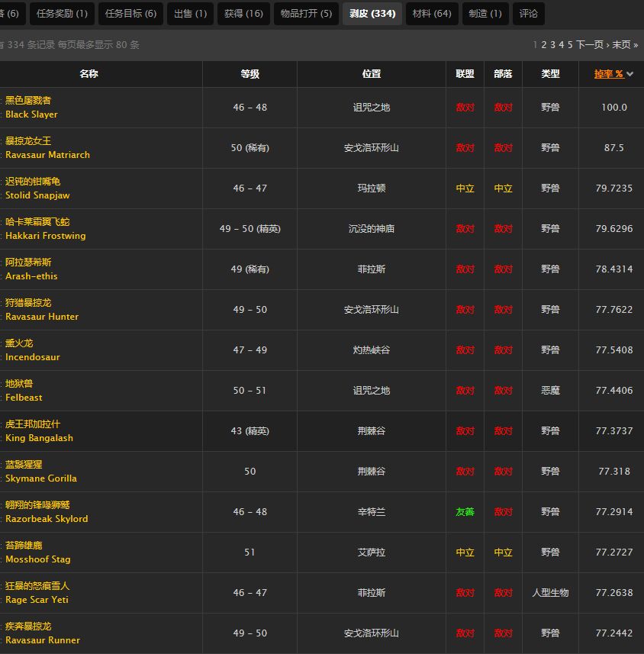Click 菲拉斯 location in Arash-ethis row
The width and height of the screenshot is (644, 654).
coord(372,269)
